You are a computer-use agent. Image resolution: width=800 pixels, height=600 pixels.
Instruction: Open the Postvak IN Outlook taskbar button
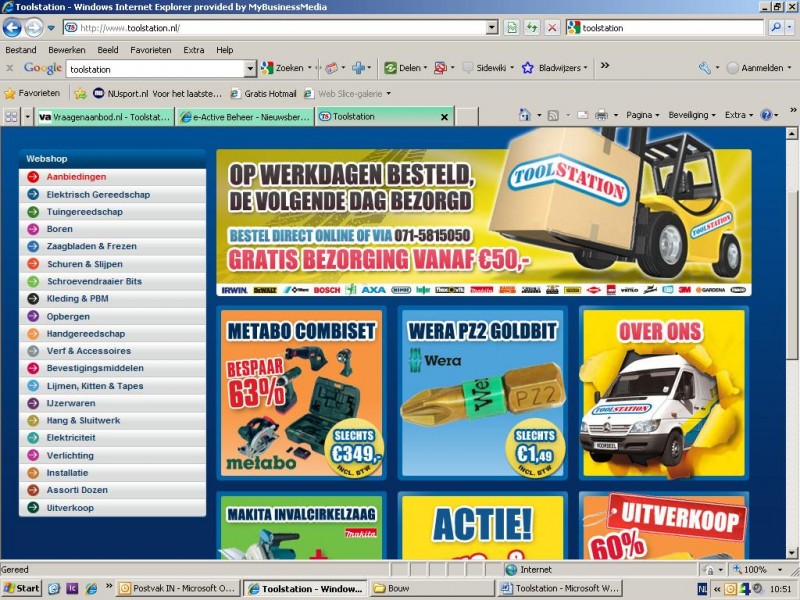(x=177, y=588)
